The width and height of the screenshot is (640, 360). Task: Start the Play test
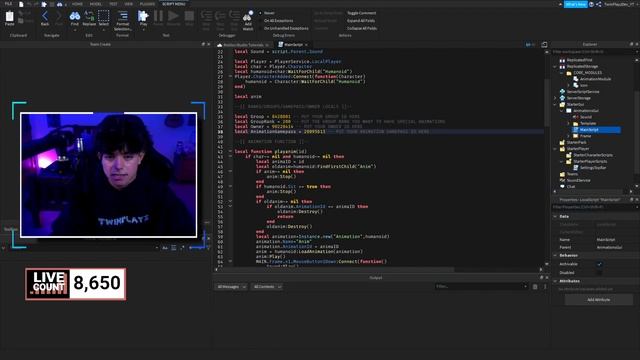pyautogui.click(x=143, y=16)
